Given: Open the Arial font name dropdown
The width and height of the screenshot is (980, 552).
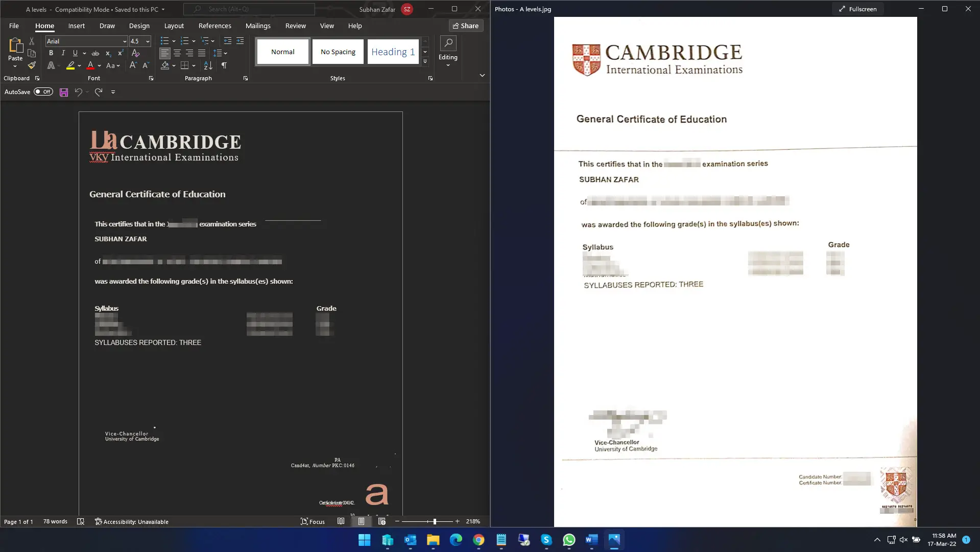Looking at the screenshot, I should point(125,41).
